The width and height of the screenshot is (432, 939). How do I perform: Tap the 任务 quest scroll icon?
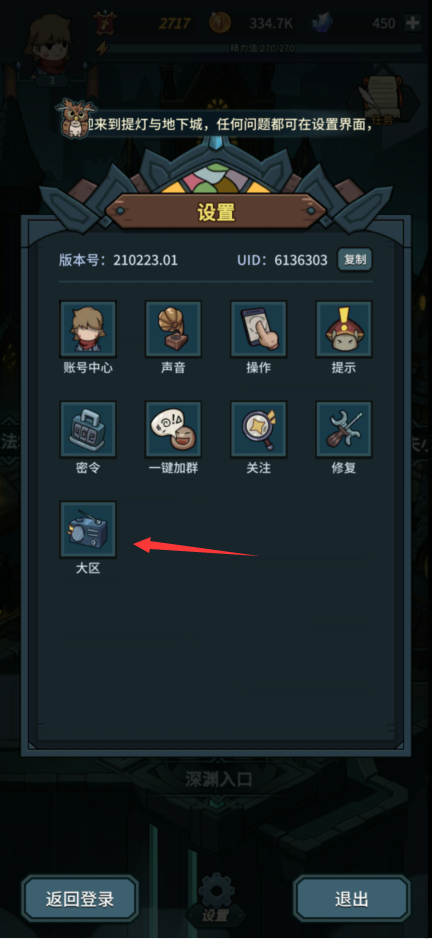coord(383,99)
